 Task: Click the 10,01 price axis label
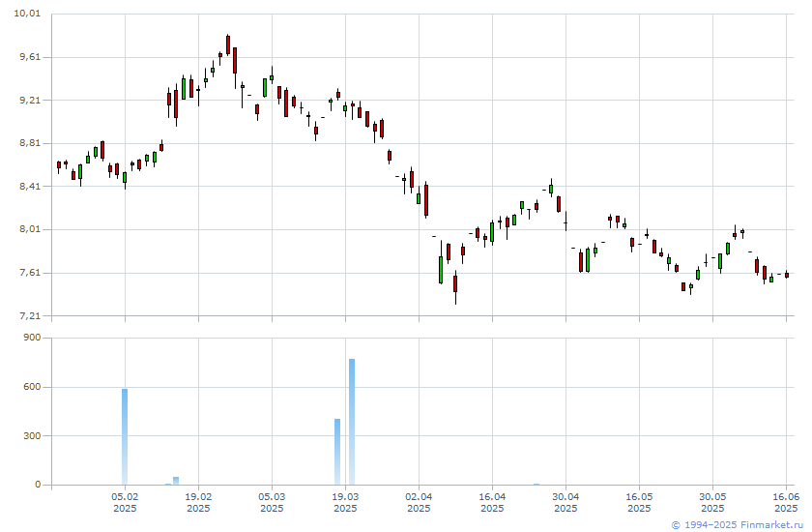click(x=27, y=14)
